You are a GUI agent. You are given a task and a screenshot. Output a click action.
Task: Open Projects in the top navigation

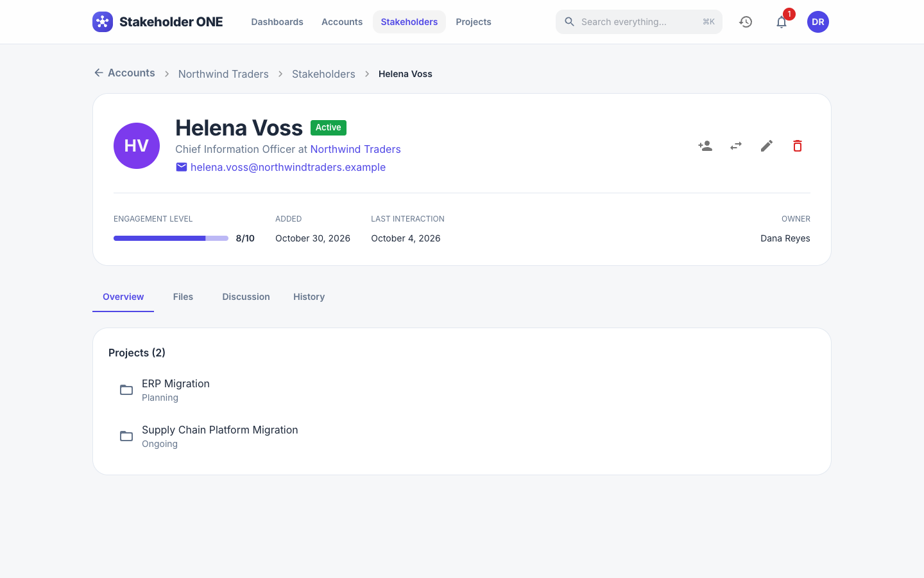tap(474, 22)
